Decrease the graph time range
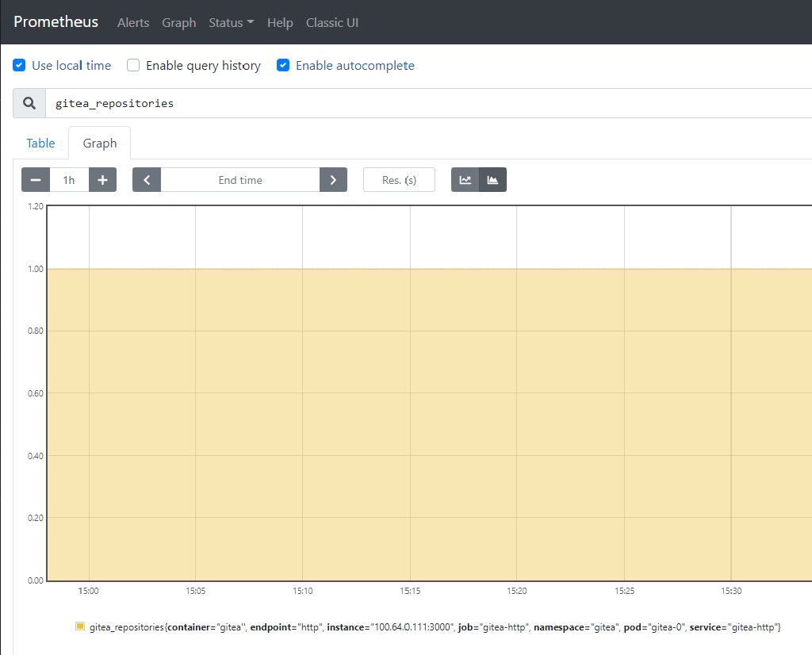 (x=36, y=180)
